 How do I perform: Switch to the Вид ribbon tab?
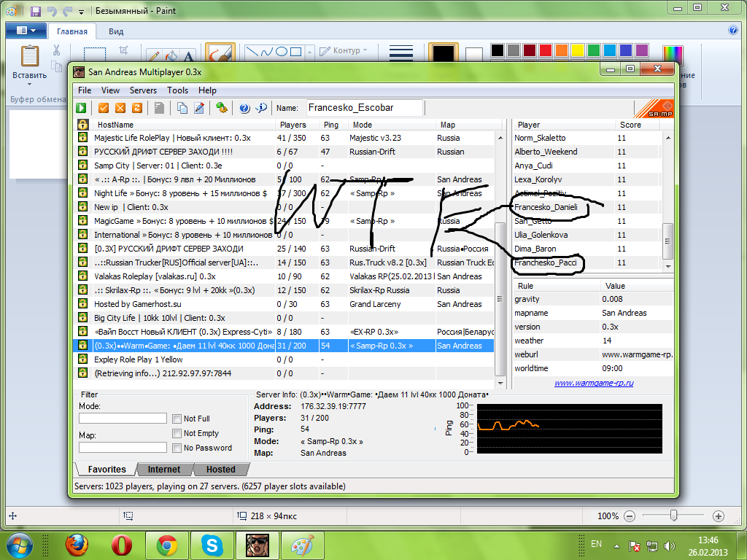click(x=116, y=31)
